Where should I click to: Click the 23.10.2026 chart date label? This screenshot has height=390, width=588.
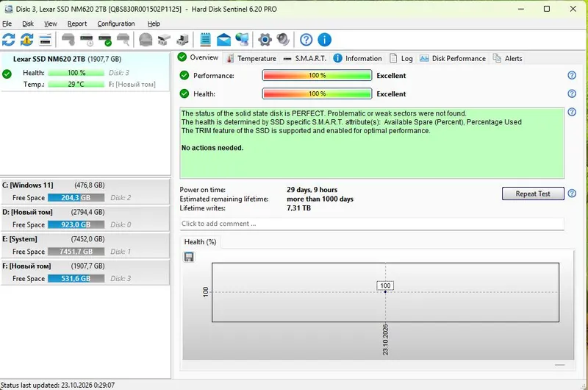(385, 340)
